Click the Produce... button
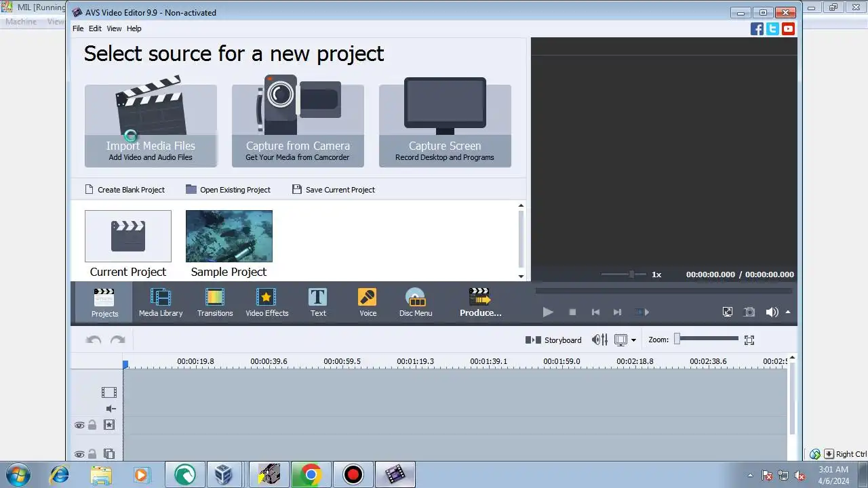Image resolution: width=868 pixels, height=488 pixels. click(480, 302)
